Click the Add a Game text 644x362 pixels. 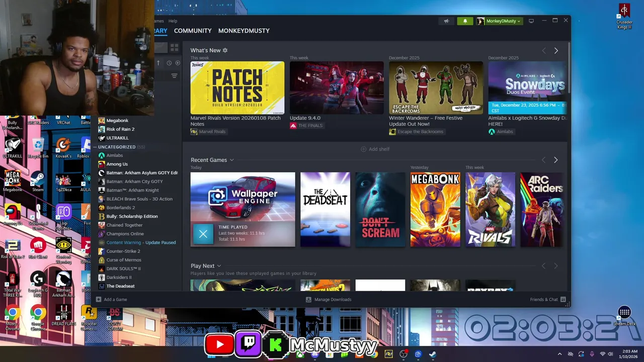115,300
